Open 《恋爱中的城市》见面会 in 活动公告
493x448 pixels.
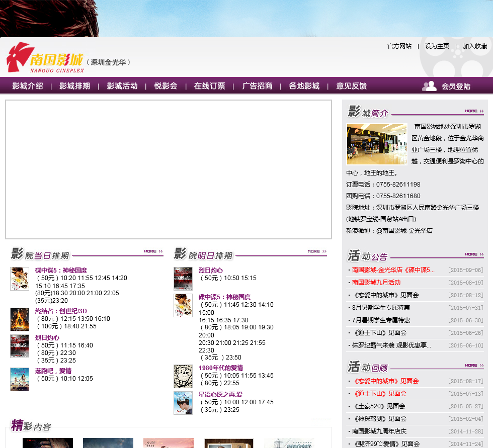385,295
